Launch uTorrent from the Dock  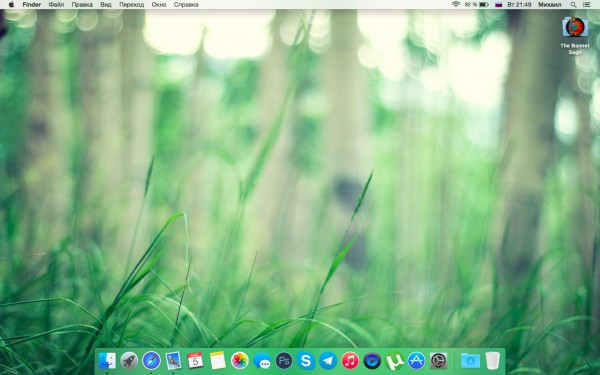click(x=394, y=361)
